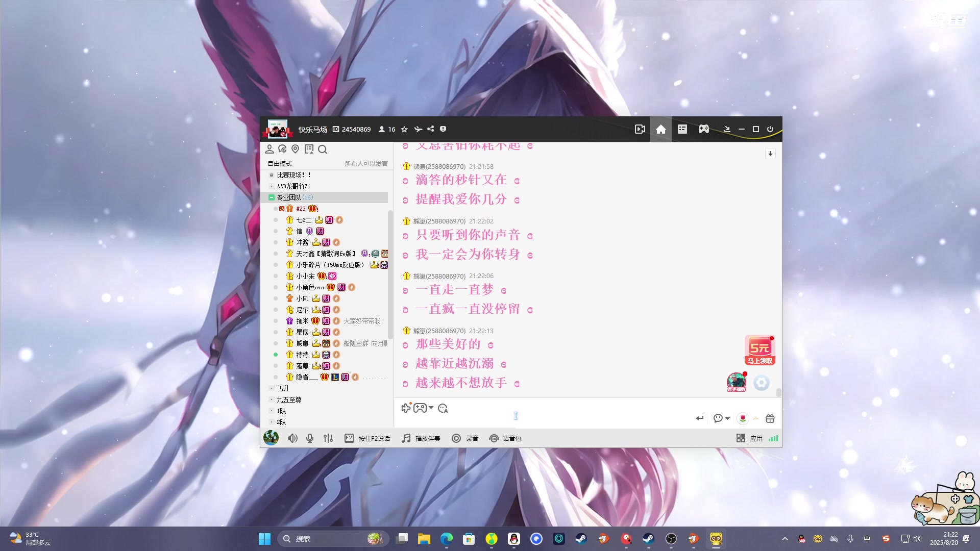This screenshot has width=980, height=551.
Task: Open the Windows Start button
Action: click(264, 539)
